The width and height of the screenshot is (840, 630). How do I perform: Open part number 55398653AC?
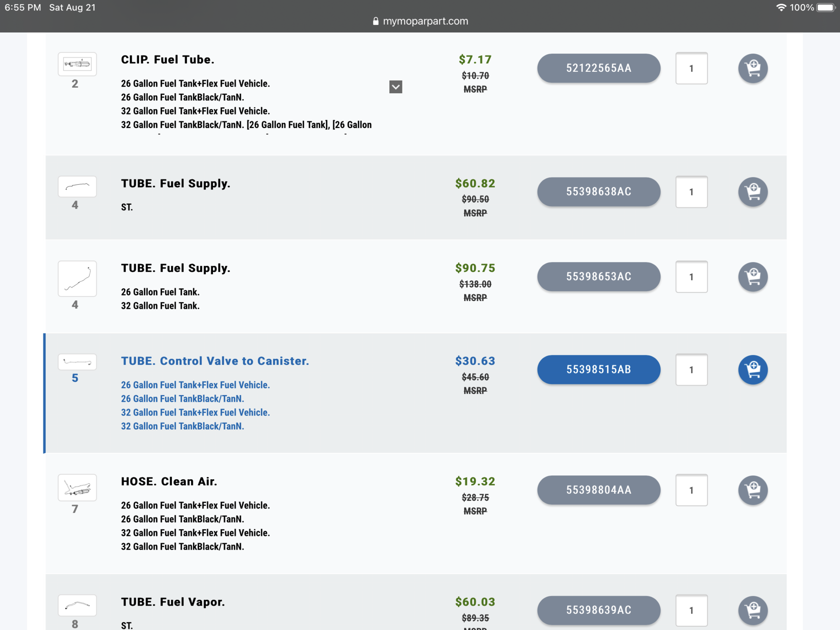point(598,277)
